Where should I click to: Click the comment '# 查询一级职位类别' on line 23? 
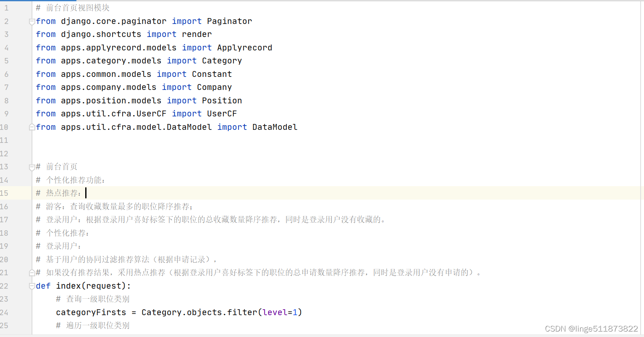[93, 299]
